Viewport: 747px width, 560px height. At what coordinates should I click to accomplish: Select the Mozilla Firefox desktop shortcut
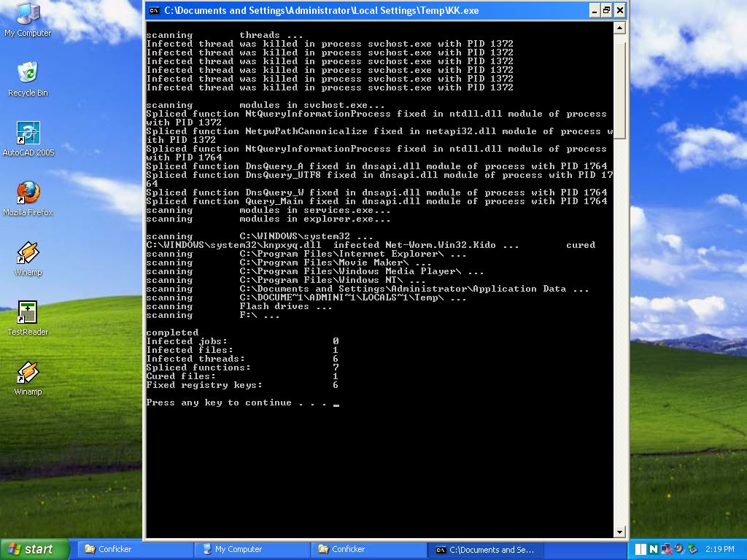[x=28, y=200]
